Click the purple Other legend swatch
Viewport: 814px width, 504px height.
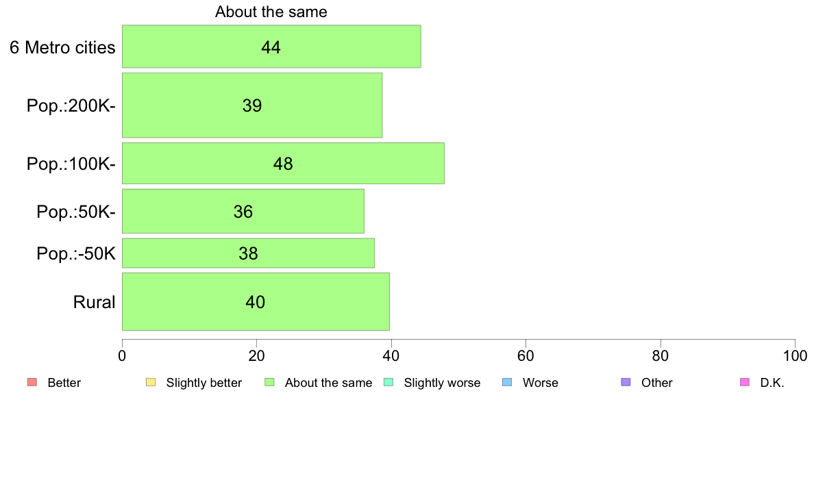coord(626,383)
